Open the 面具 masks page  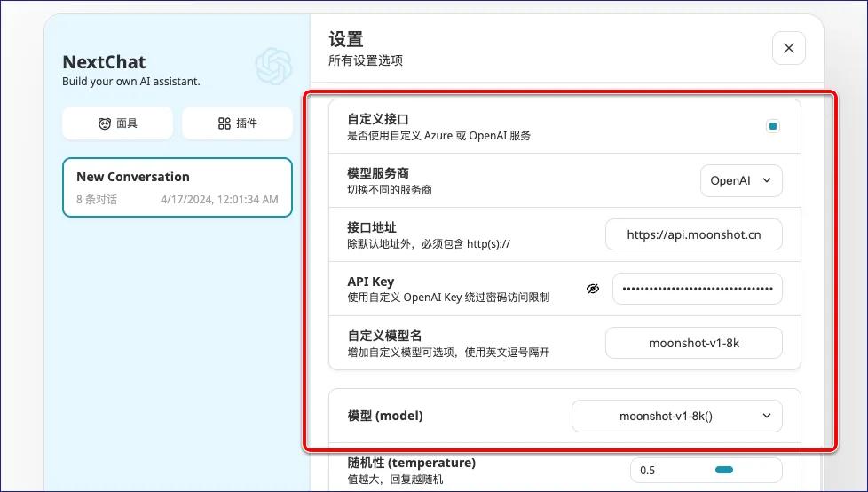point(117,123)
